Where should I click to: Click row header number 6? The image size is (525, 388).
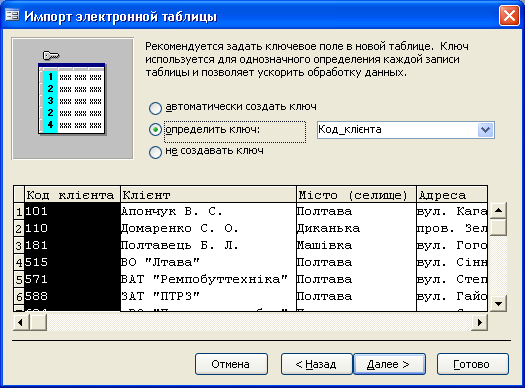[x=19, y=297]
